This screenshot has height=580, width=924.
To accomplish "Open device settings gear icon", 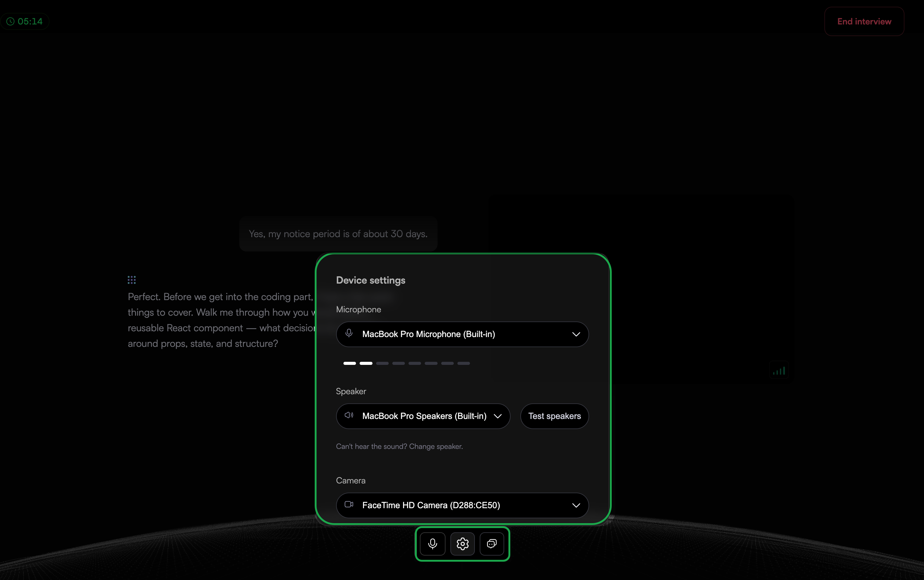I will [x=462, y=544].
